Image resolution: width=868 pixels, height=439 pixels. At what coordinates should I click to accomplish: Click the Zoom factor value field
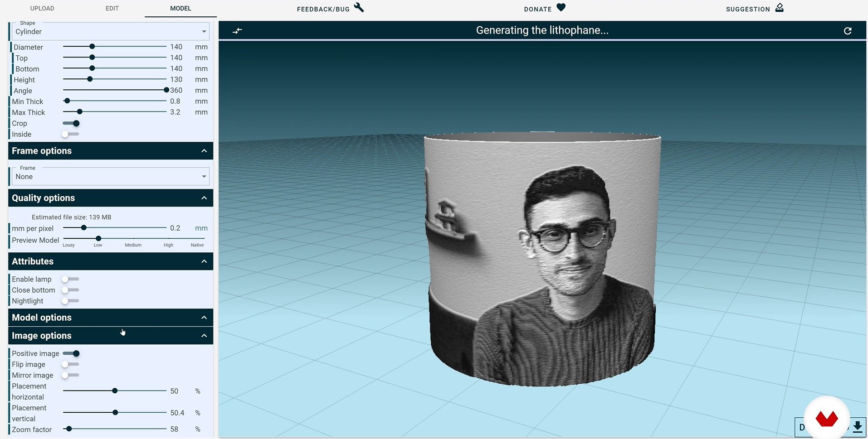175,429
